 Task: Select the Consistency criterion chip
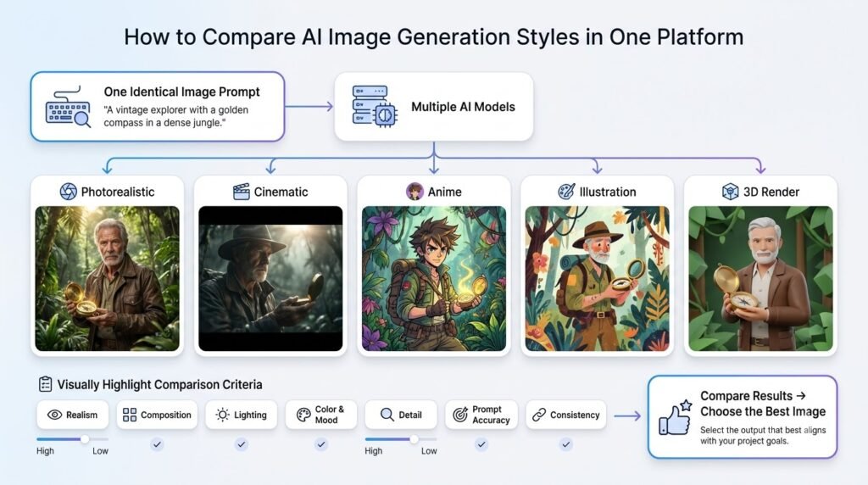click(x=565, y=415)
